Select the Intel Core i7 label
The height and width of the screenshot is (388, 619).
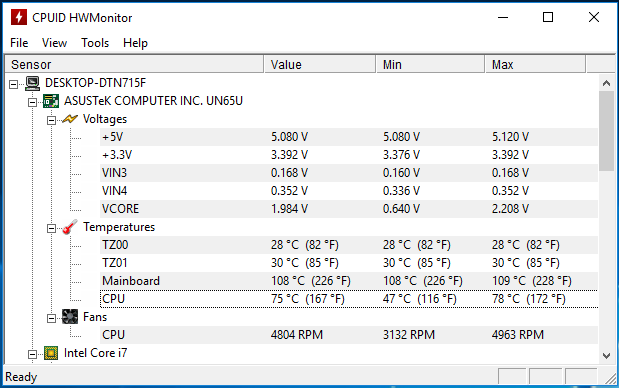[x=96, y=353]
